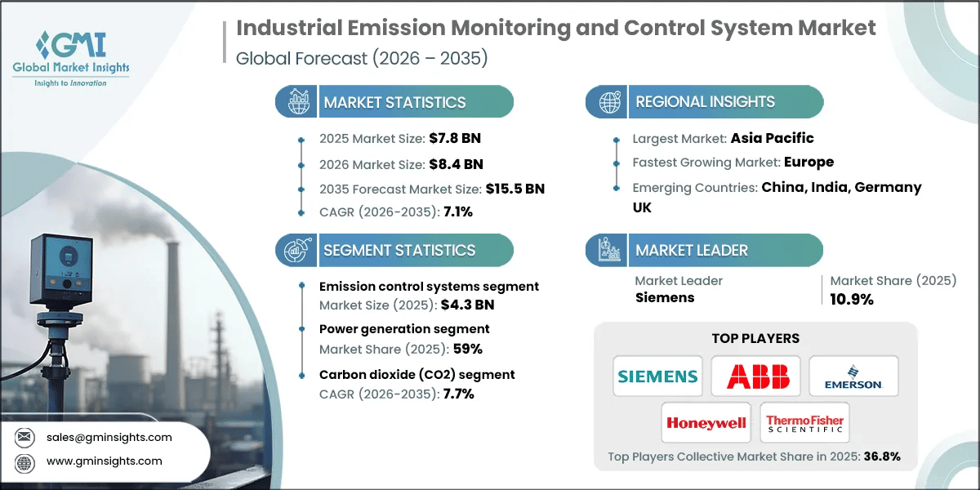The height and width of the screenshot is (490, 980).
Task: Click the Segment Statistics icon
Action: click(296, 250)
